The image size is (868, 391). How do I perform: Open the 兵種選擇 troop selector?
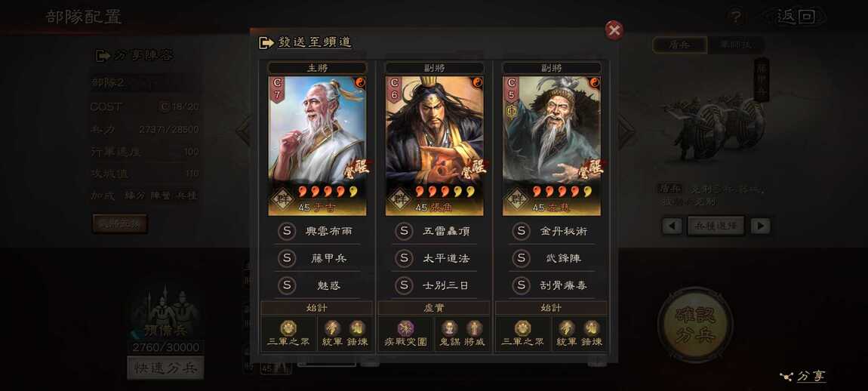coord(716,226)
